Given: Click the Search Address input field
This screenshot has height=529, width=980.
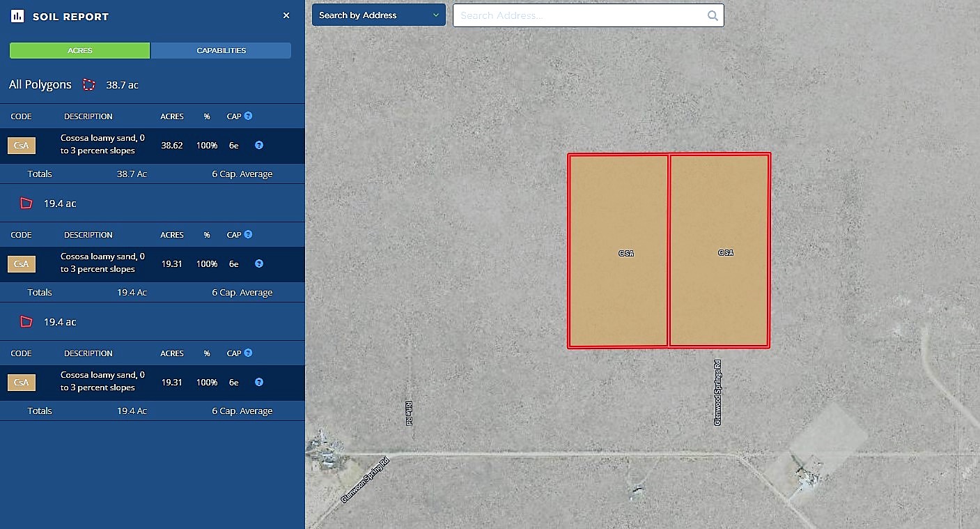Looking at the screenshot, I should pyautogui.click(x=578, y=15).
